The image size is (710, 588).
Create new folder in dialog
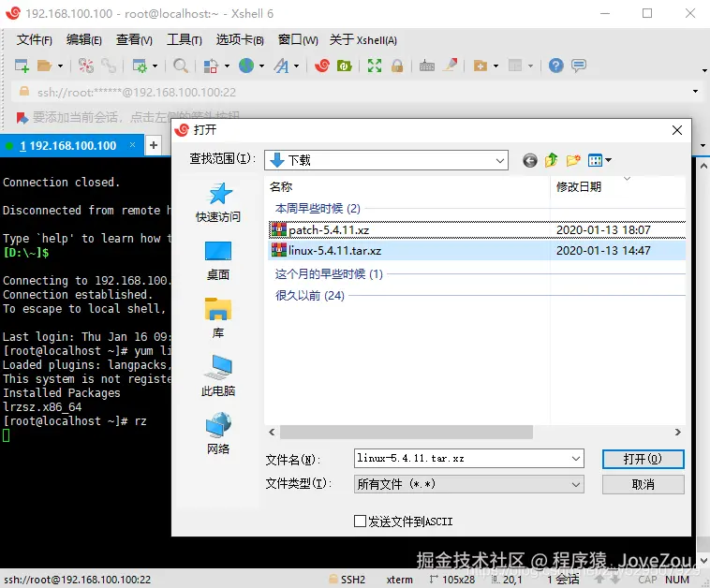pyautogui.click(x=573, y=160)
